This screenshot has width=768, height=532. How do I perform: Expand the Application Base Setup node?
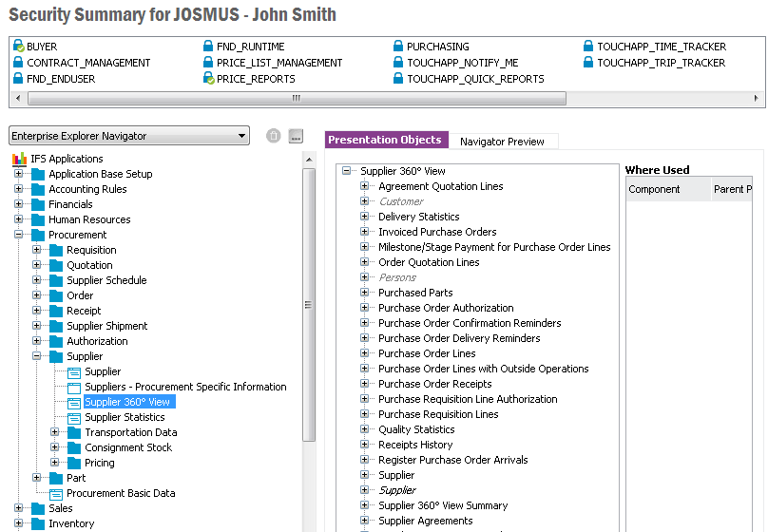[19, 174]
